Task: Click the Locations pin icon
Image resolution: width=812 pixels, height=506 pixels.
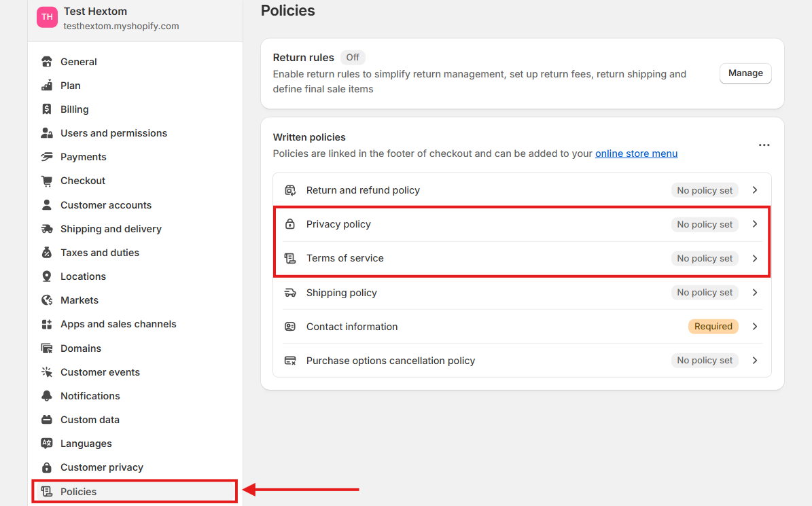Action: click(47, 276)
